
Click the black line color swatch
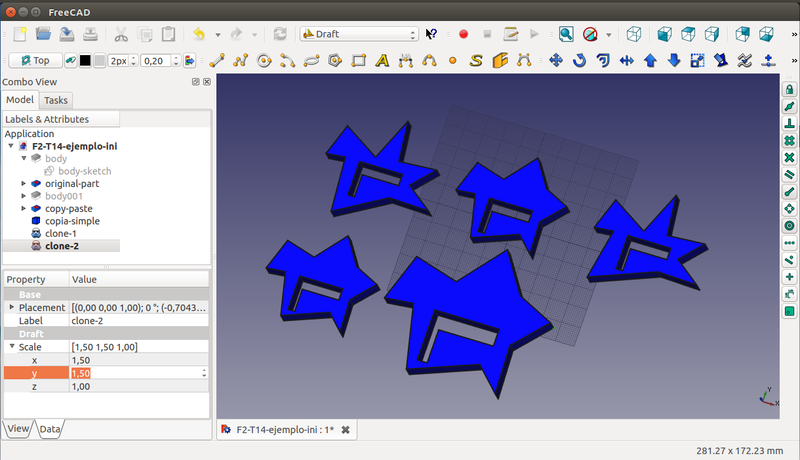[x=85, y=60]
